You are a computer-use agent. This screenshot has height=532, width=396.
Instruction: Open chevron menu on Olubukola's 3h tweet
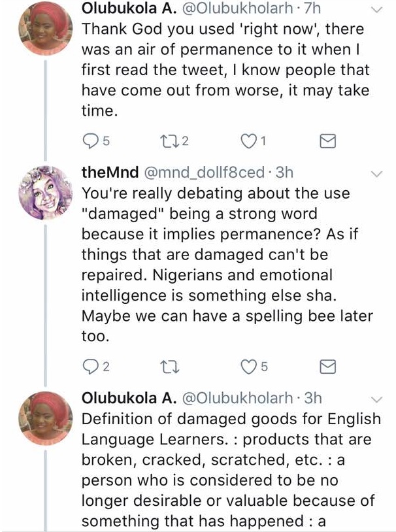377,399
